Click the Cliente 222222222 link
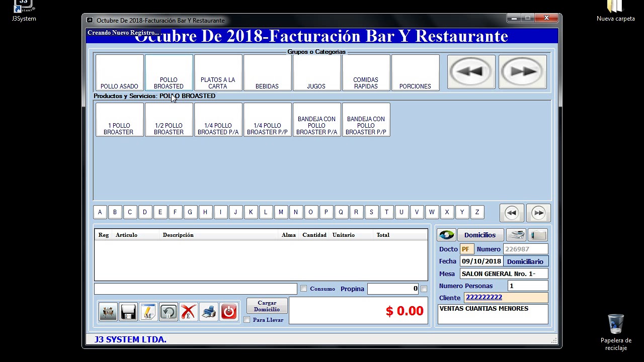This screenshot has width=644, height=362. tap(484, 297)
